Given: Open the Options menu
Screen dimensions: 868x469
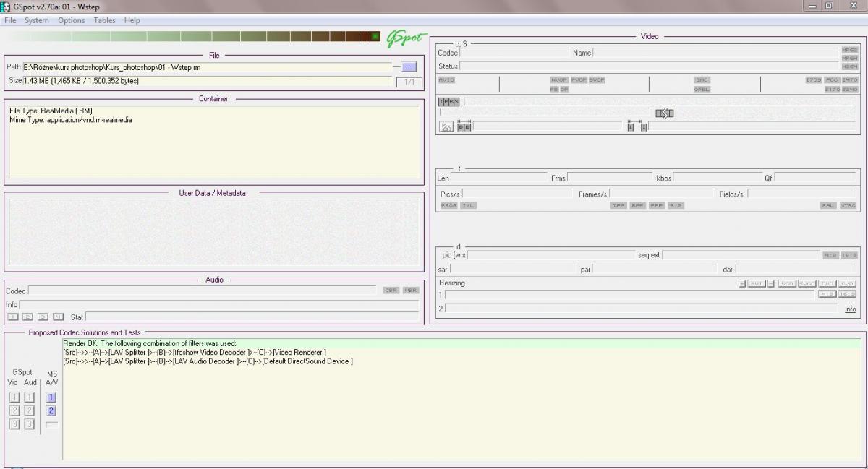Looking at the screenshot, I should [x=72, y=20].
